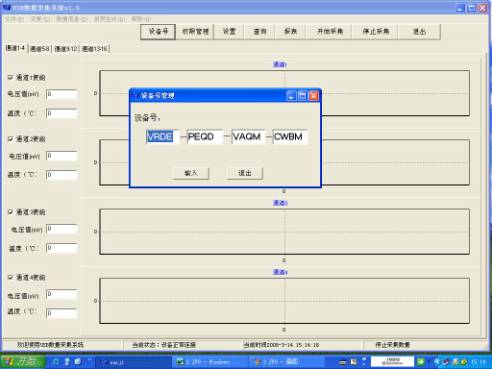Image resolution: width=492 pixels, height=369 pixels.
Task: Click the 退出 exit button in toolbar
Action: [x=419, y=32]
